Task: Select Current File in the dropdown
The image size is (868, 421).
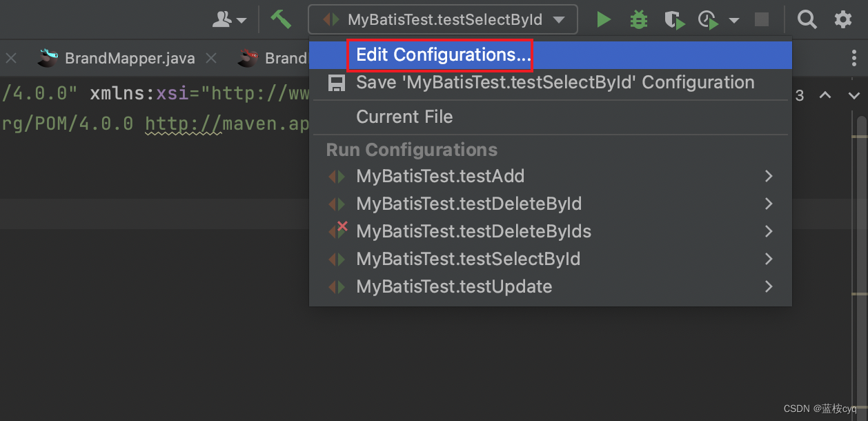Action: [x=404, y=117]
